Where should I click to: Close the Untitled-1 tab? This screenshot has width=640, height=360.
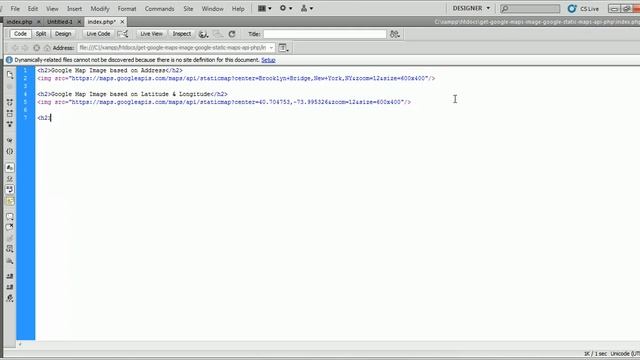pos(79,22)
